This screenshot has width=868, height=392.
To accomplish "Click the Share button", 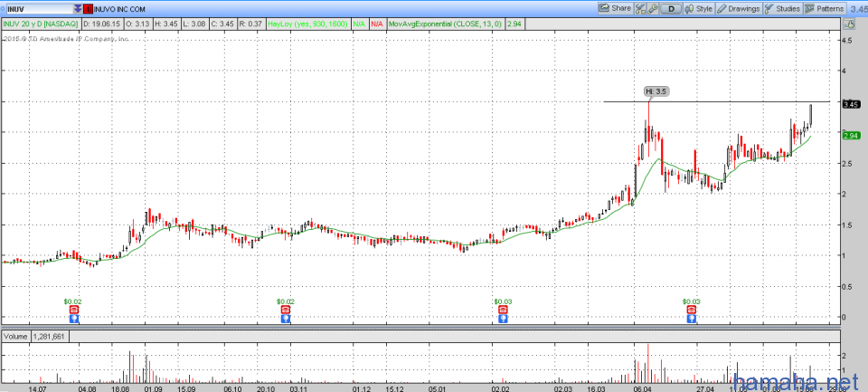I will tap(615, 8).
